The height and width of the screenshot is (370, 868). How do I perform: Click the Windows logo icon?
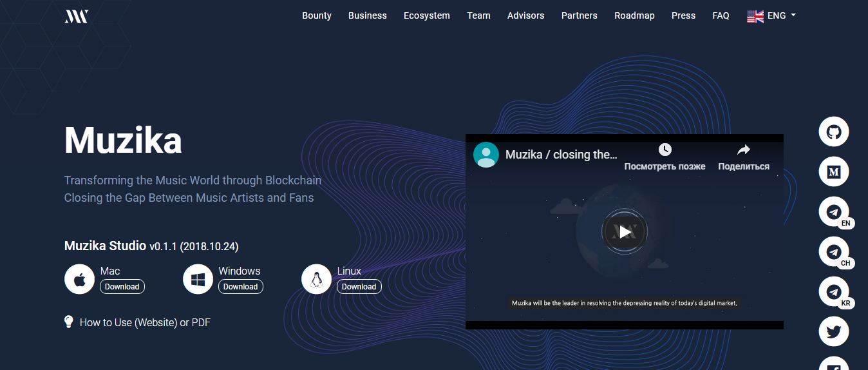click(198, 279)
